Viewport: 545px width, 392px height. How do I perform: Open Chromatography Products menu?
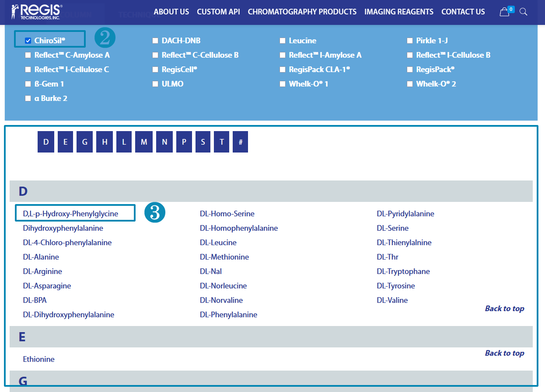[x=302, y=12]
